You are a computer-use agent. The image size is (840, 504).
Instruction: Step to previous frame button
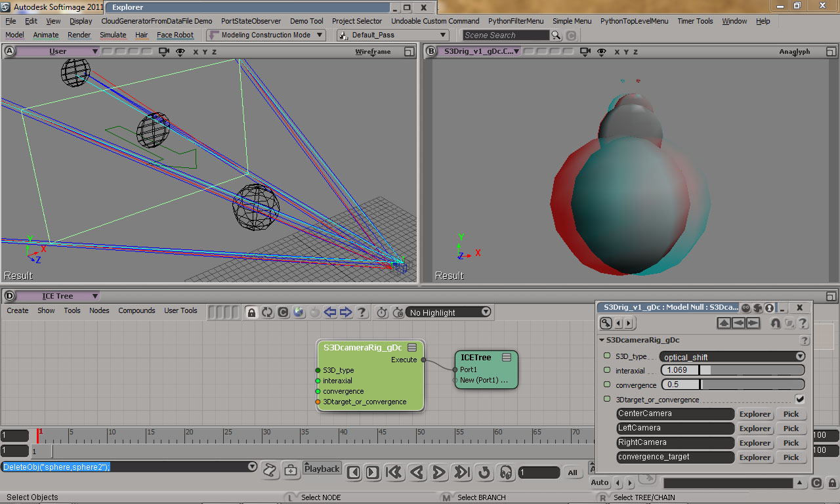[354, 472]
